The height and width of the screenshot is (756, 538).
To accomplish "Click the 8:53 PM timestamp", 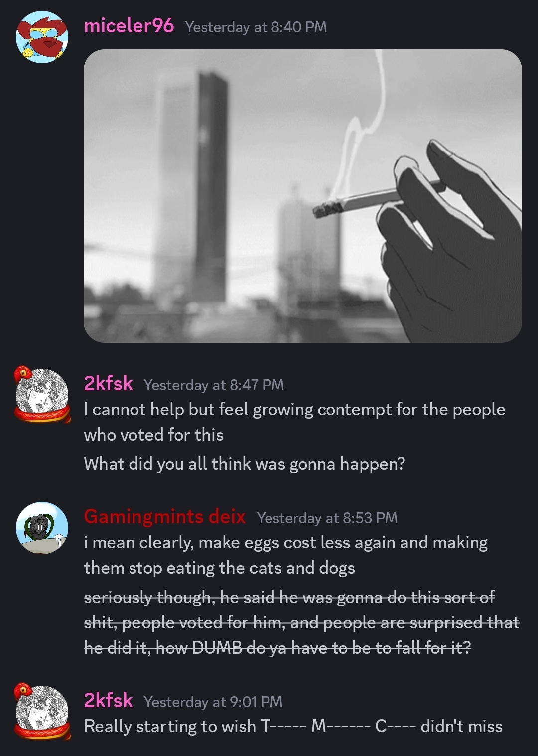I will click(327, 518).
